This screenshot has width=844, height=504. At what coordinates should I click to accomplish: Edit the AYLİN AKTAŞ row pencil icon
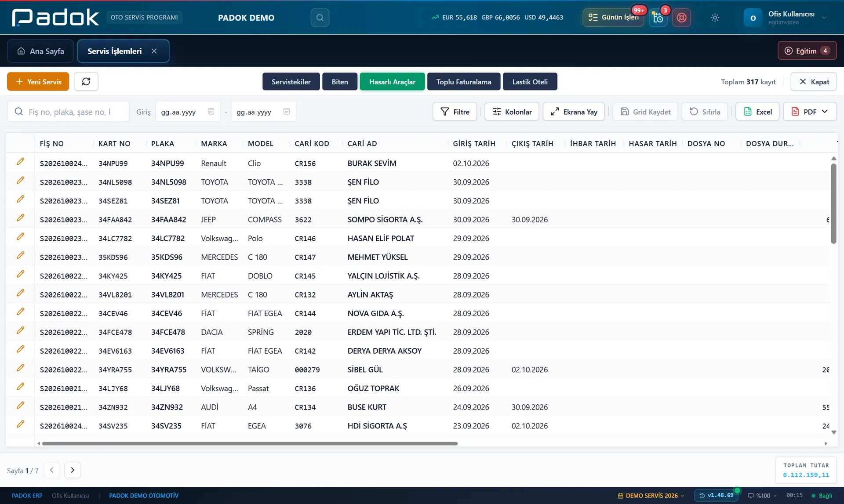pos(20,294)
